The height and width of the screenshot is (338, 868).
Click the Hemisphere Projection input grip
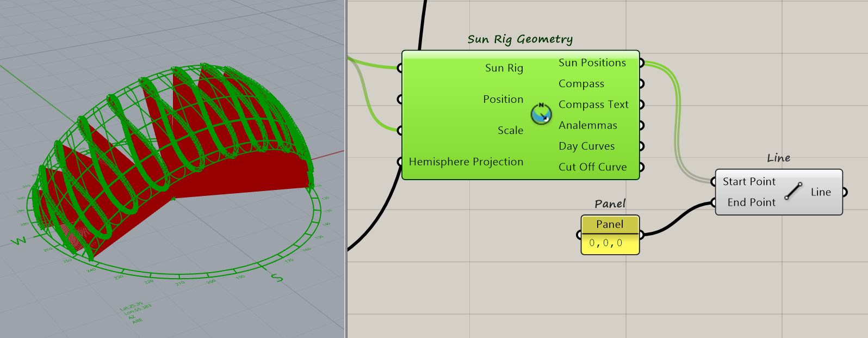click(400, 162)
